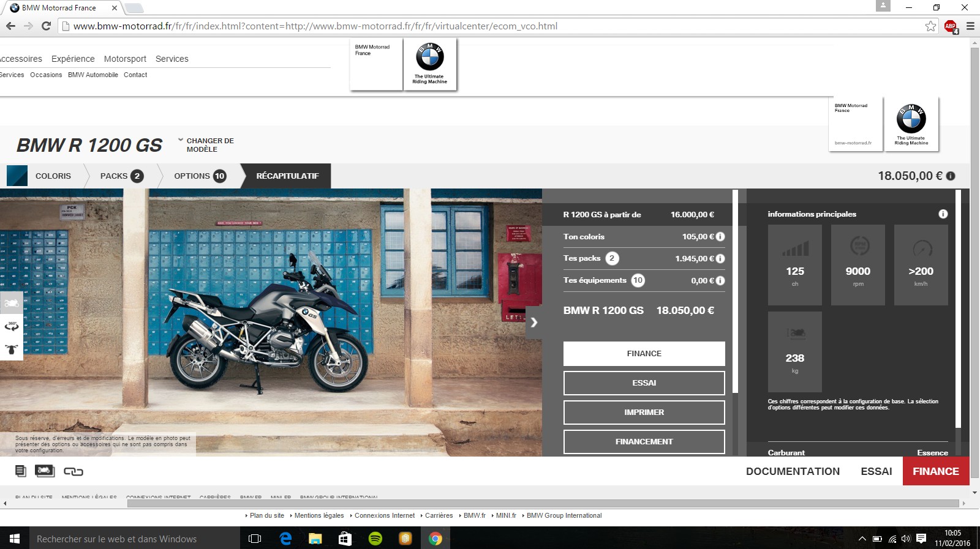Show info for total price 18.050,00 €
The height and width of the screenshot is (549, 980).
point(951,176)
